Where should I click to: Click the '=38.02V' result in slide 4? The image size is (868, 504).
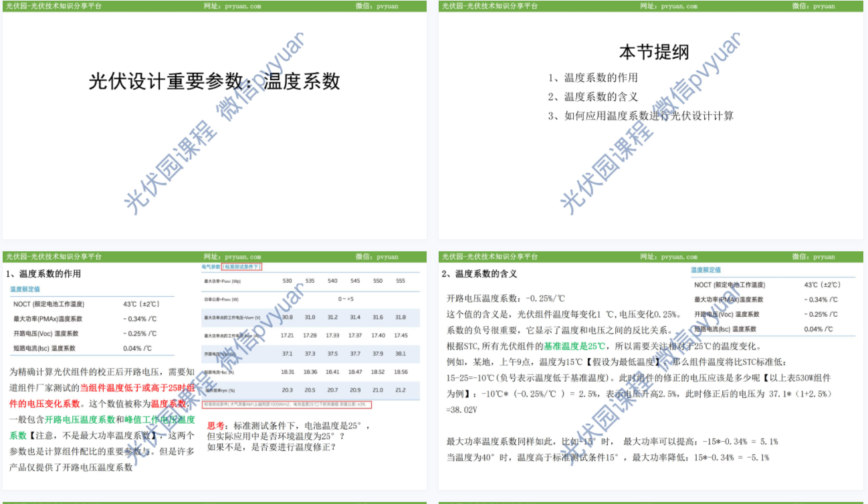point(461,409)
